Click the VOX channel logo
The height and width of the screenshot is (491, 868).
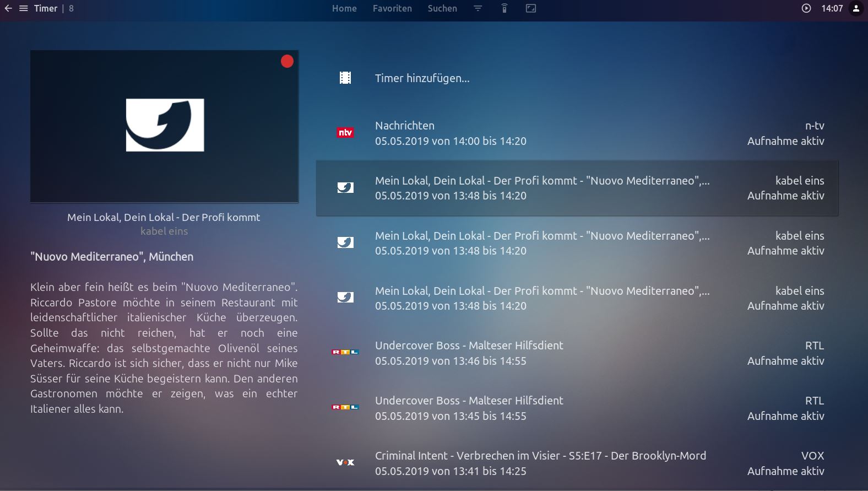click(345, 462)
